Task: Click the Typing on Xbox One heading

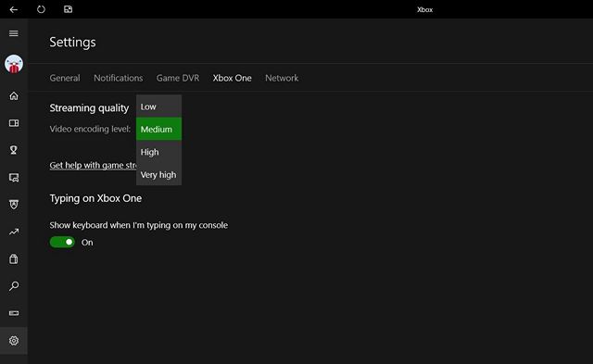Action: pos(95,198)
